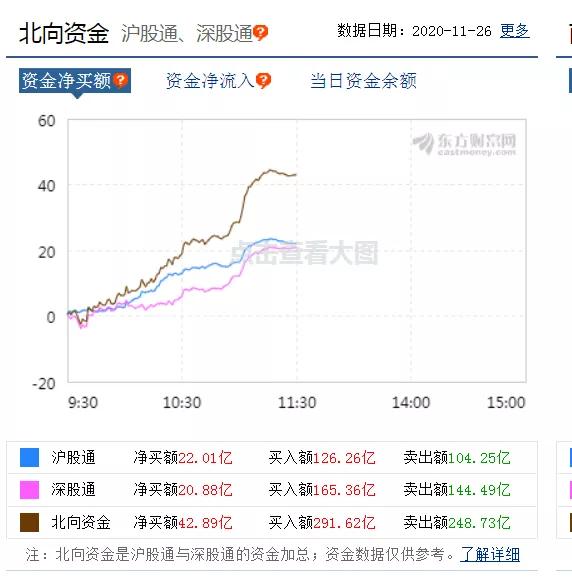Click the 15:00 time axis label
The width and height of the screenshot is (572, 579).
point(506,402)
